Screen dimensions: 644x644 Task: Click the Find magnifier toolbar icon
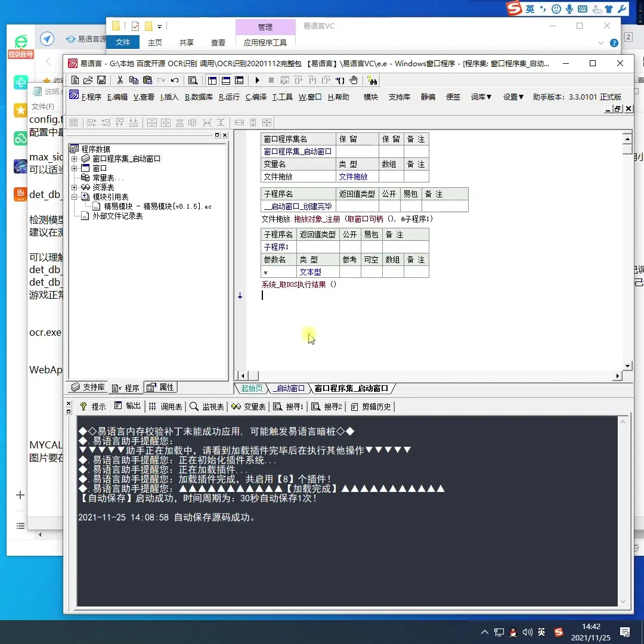[x=193, y=80]
